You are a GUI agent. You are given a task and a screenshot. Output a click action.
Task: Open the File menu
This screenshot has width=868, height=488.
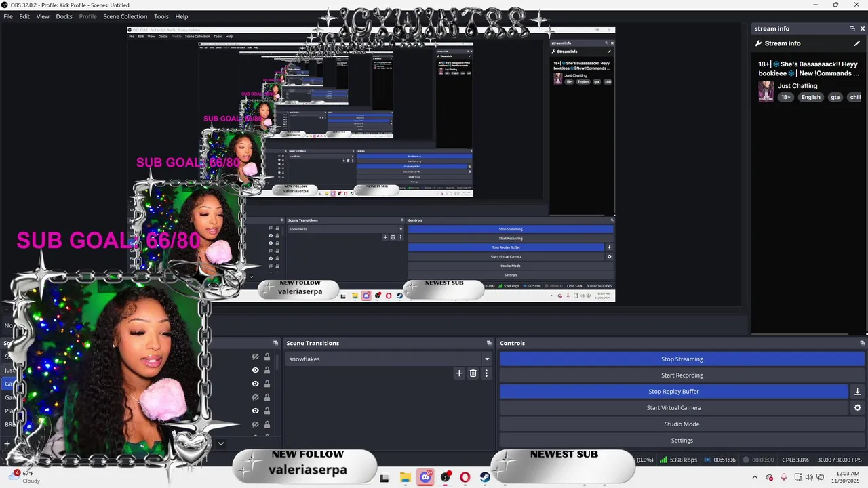click(x=8, y=16)
